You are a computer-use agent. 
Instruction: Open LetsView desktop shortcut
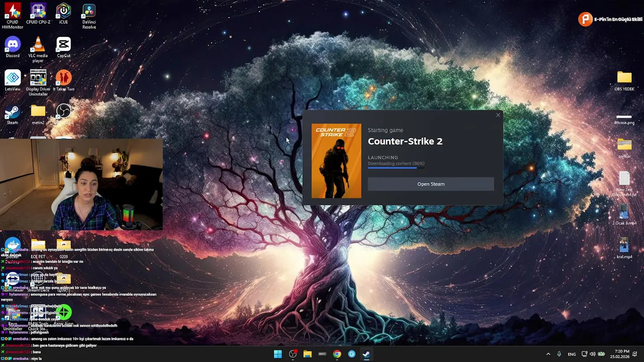(13, 80)
